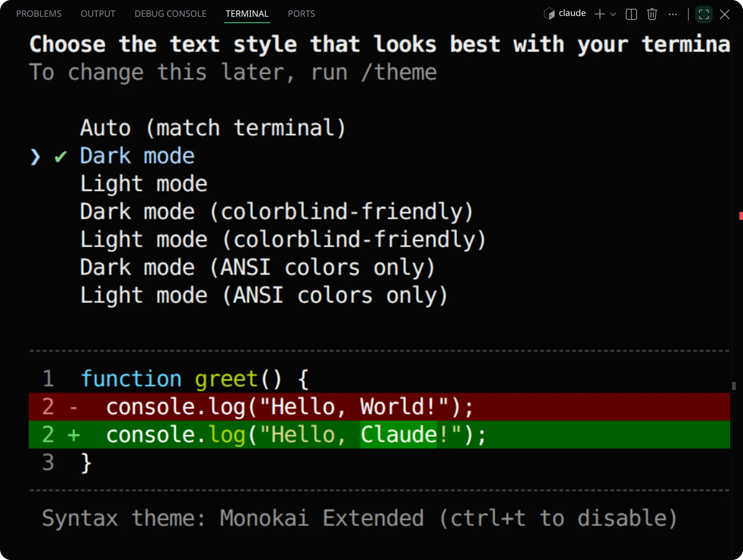This screenshot has width=743, height=560.
Task: Click the claude terminal profile icon
Action: [x=549, y=14]
